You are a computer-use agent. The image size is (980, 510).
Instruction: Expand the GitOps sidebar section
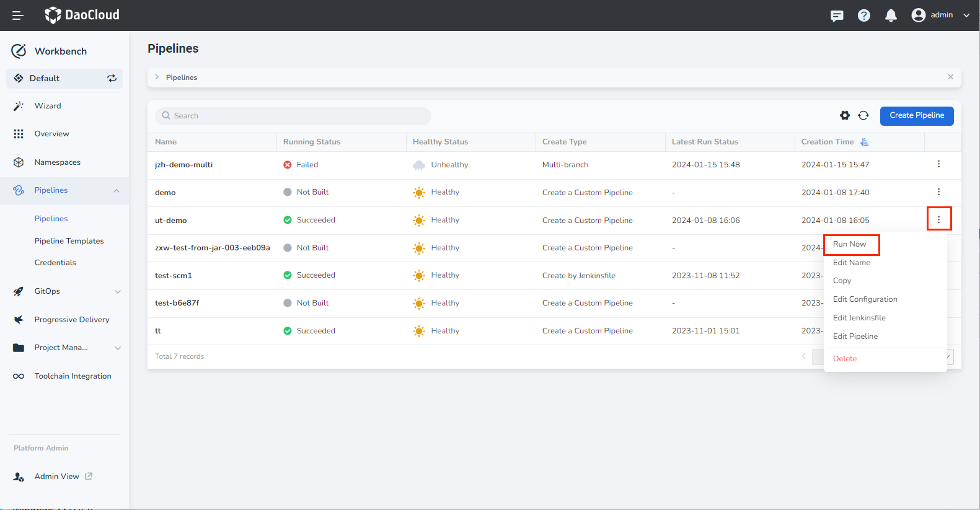pyautogui.click(x=118, y=291)
